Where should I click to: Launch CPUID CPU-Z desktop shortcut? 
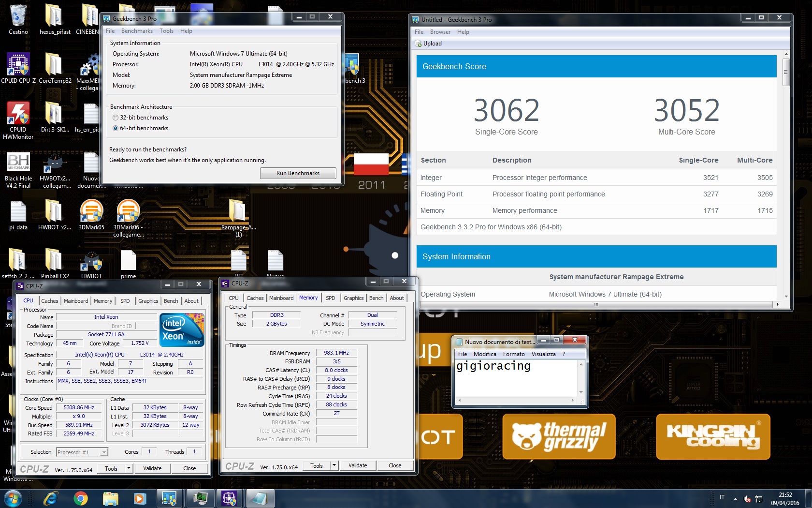click(x=18, y=68)
